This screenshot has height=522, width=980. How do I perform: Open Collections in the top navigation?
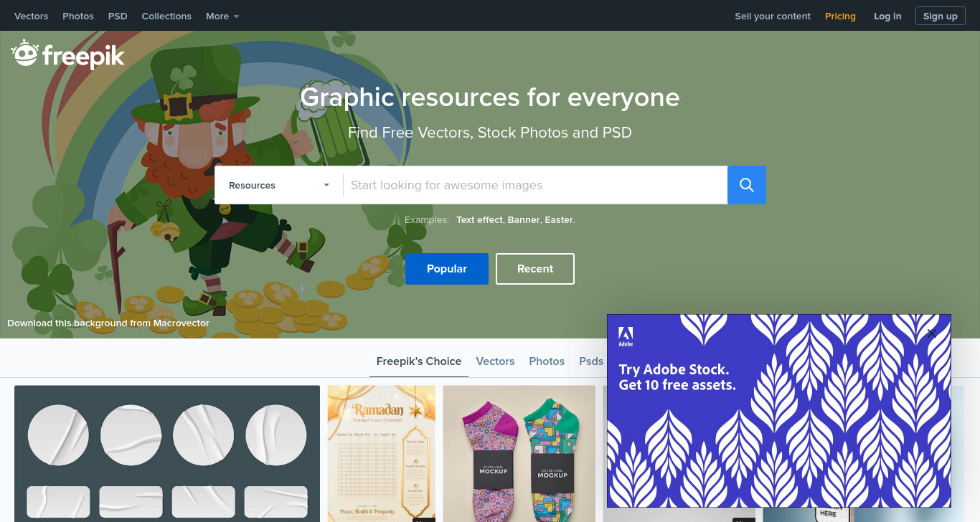tap(166, 16)
